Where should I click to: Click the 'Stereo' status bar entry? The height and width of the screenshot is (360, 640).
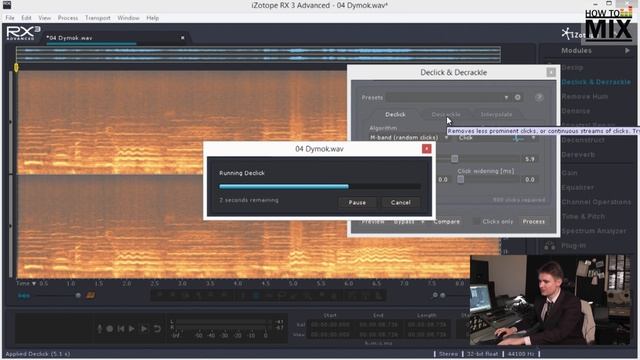(x=448, y=354)
